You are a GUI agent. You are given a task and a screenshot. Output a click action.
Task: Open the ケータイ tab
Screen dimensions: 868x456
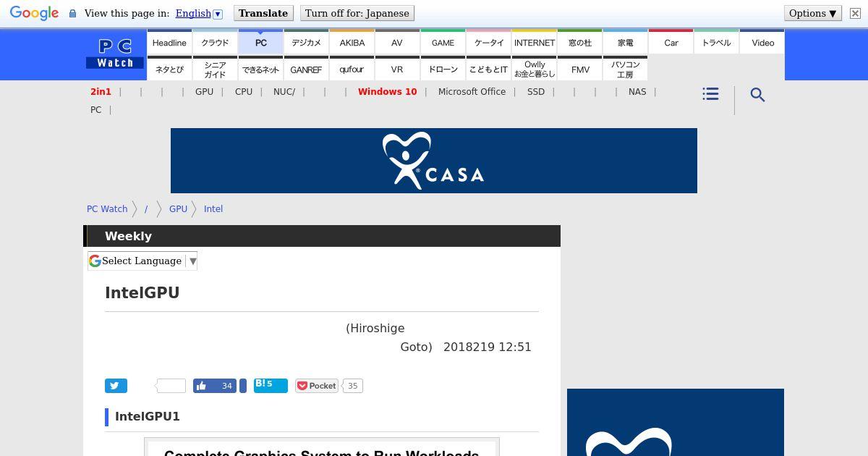(489, 42)
